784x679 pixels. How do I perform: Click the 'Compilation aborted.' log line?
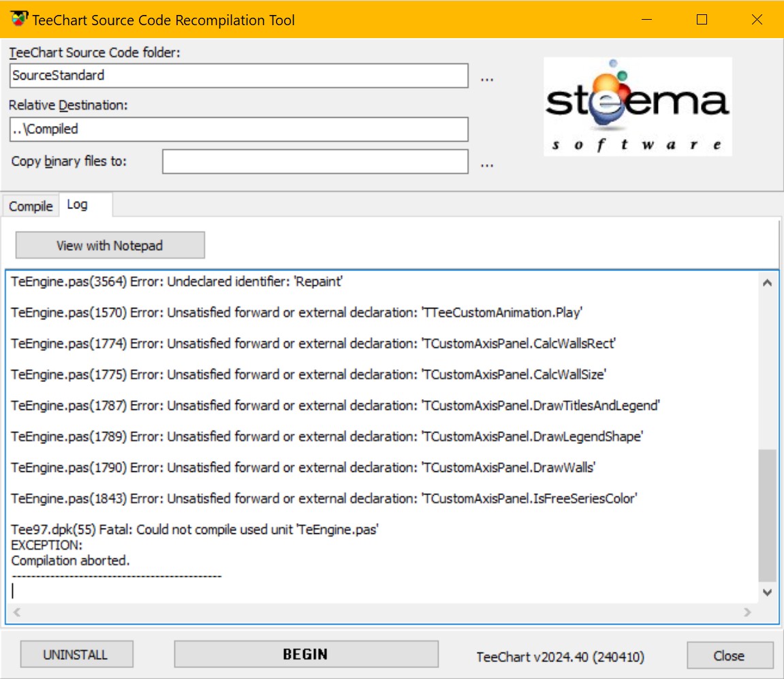click(70, 560)
